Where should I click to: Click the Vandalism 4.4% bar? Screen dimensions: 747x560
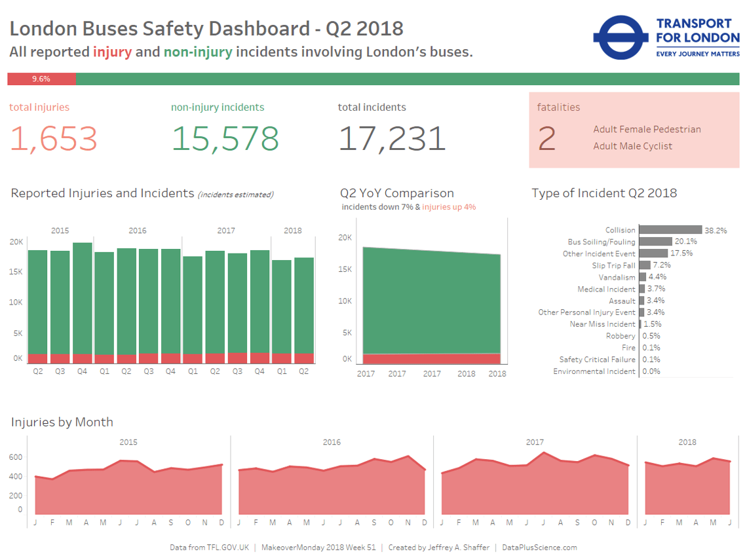[643, 276]
